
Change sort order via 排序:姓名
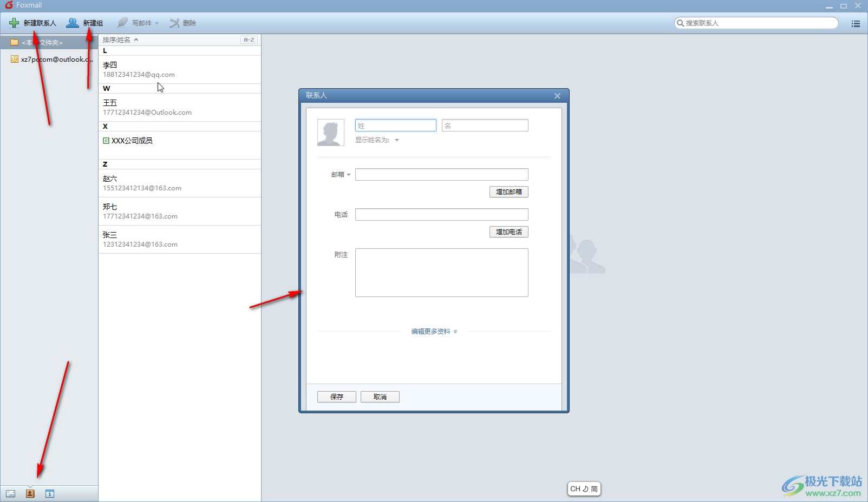tap(120, 39)
